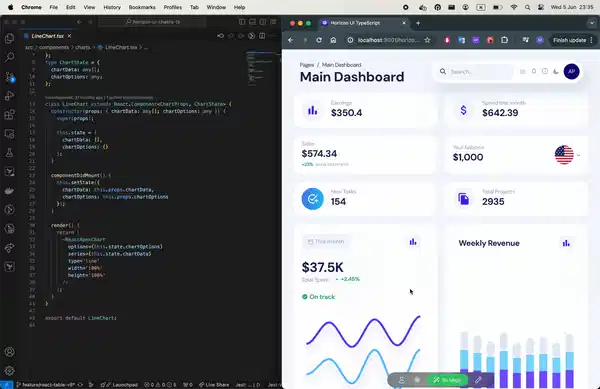Viewport: 600px width, 389px height.
Task: Click the split editor icon in editor toolbar
Action: point(262,36)
